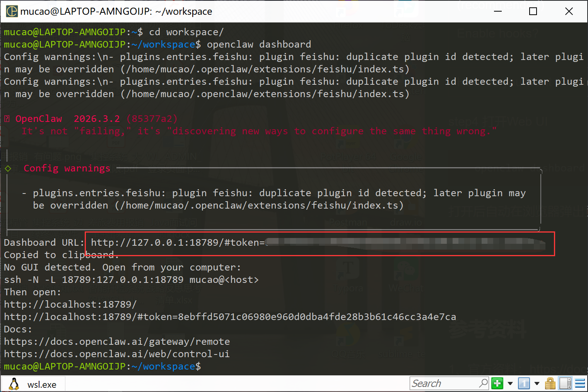Open the http://localhost:18789/ URL without token
The image size is (588, 392).
pos(70,305)
